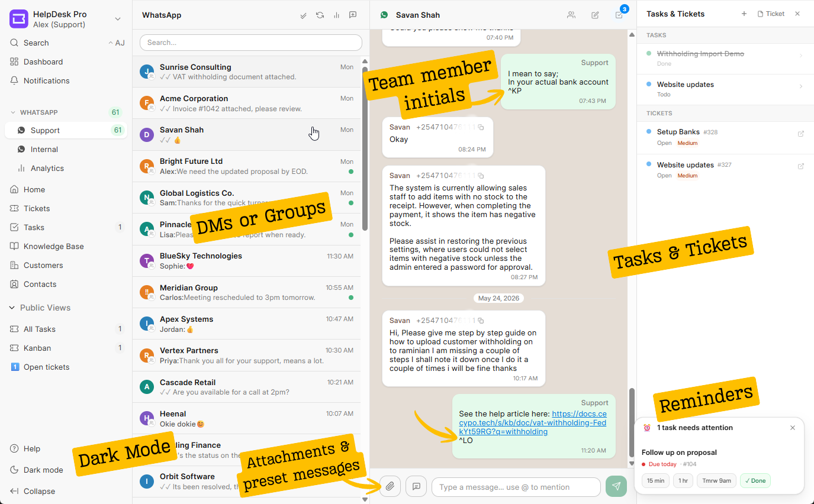Viewport: 814px width, 504px height.
Task: Open the Kanban public view
Action: pyautogui.click(x=37, y=348)
